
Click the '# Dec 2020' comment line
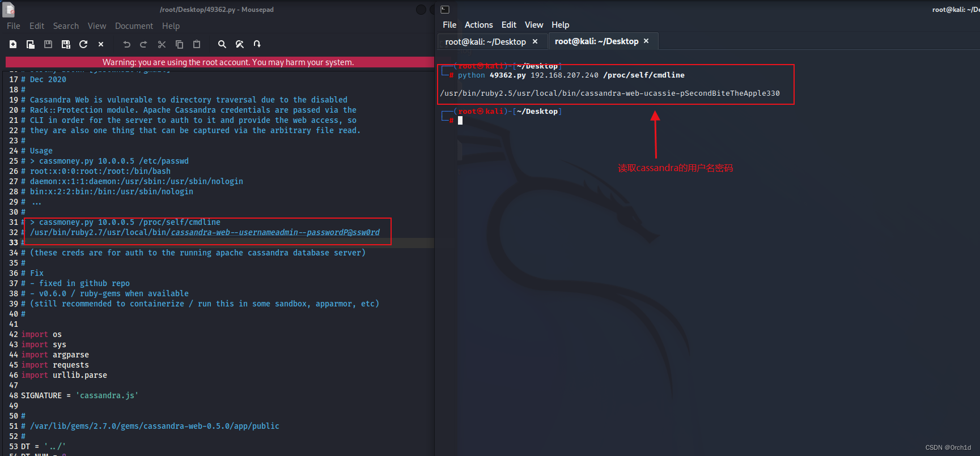coord(44,79)
